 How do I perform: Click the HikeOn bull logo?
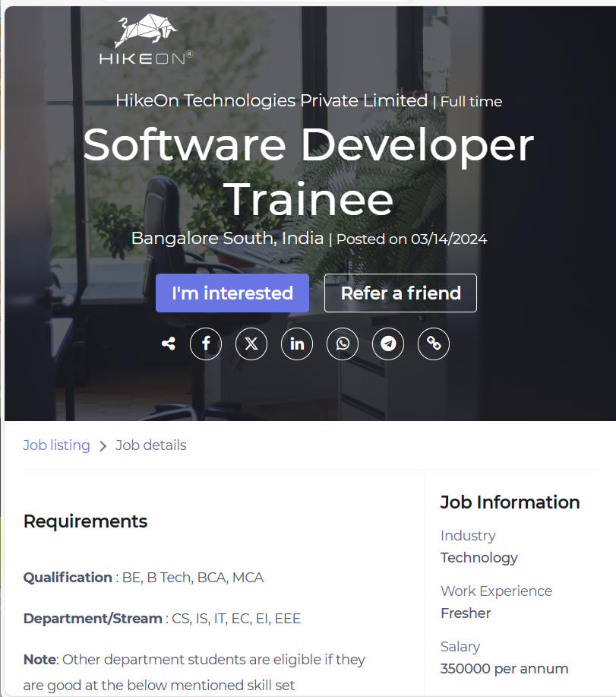146,39
